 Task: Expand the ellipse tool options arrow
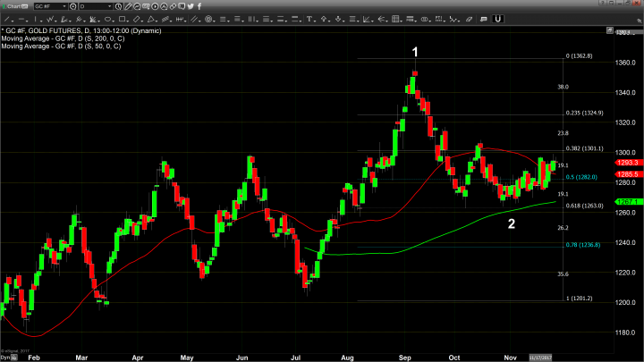(114, 21)
